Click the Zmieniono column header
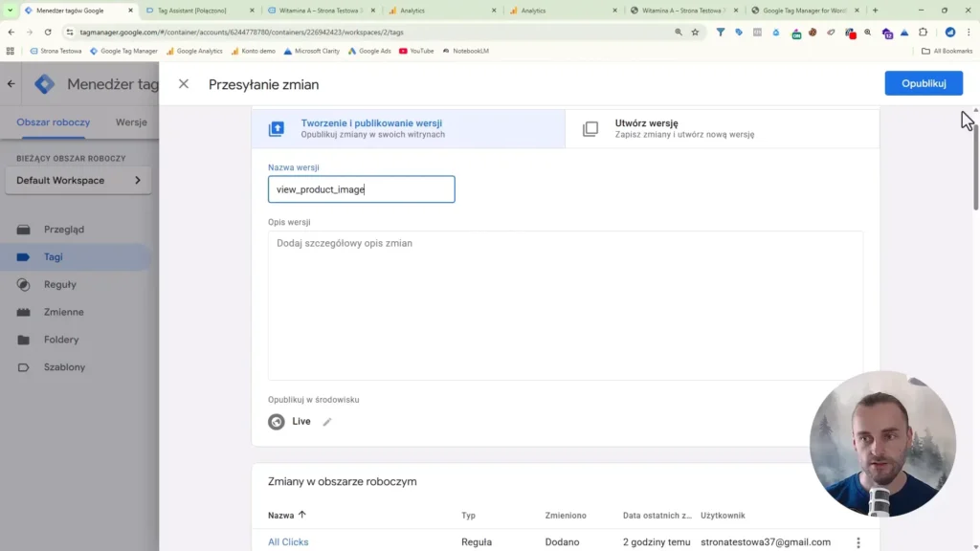The image size is (980, 551). pos(565,516)
